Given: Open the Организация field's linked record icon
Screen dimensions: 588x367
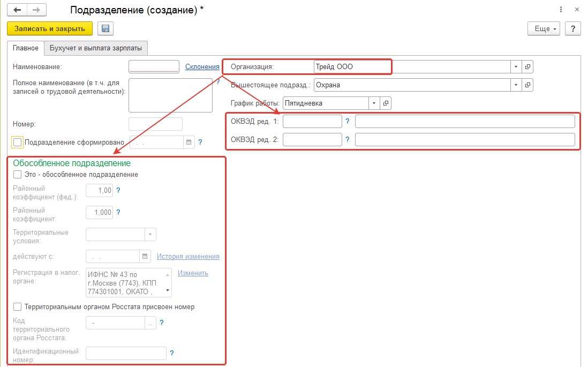Looking at the screenshot, I should pos(527,67).
